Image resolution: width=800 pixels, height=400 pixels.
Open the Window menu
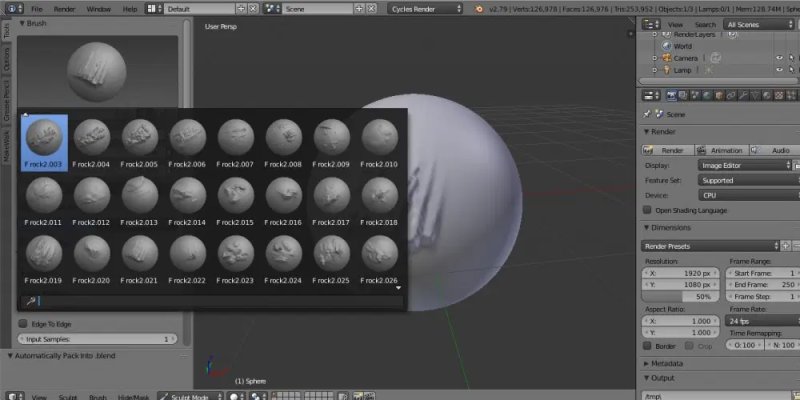98,9
